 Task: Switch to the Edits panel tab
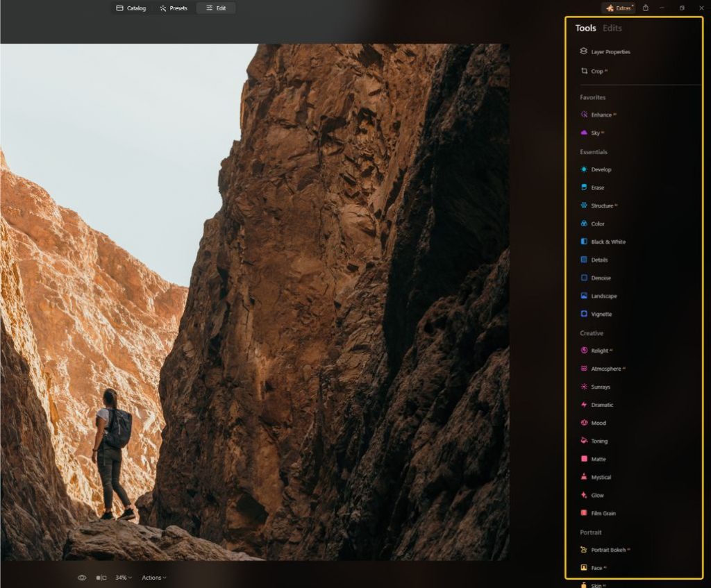611,28
